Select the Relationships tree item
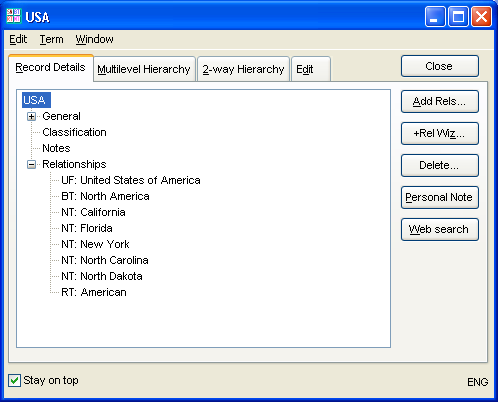Screen dimensions: 498x402 [x=74, y=164]
